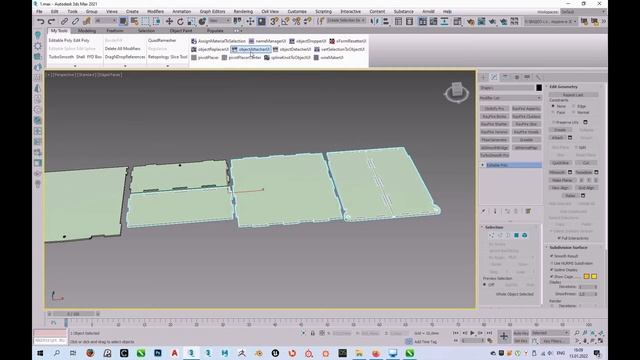Toggle the 3D Snaps icon
The height and width of the screenshot is (360, 640).
coord(274,21)
